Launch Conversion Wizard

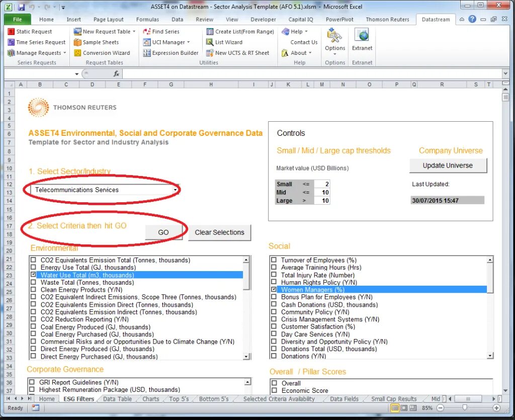[x=102, y=53]
